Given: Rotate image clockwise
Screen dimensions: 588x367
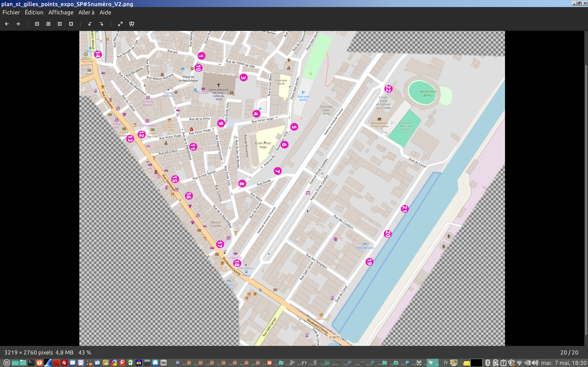Looking at the screenshot, I should (x=101, y=24).
